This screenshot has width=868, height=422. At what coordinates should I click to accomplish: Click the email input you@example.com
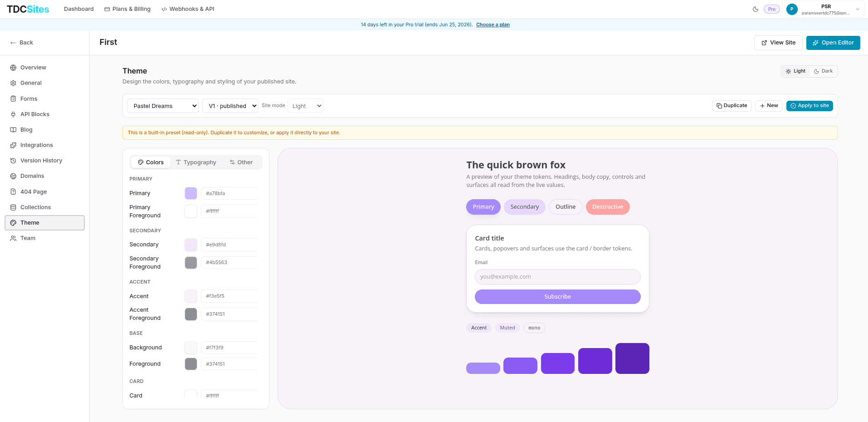click(557, 277)
